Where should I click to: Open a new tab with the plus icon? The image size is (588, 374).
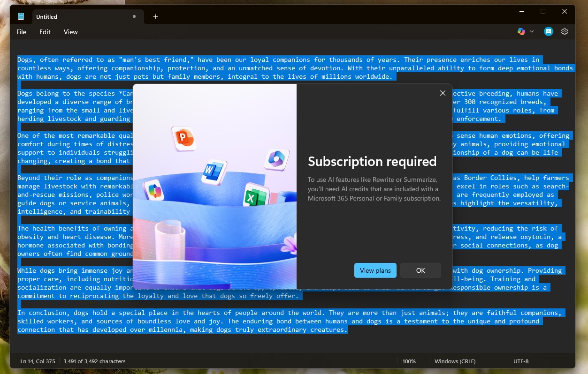coord(155,16)
